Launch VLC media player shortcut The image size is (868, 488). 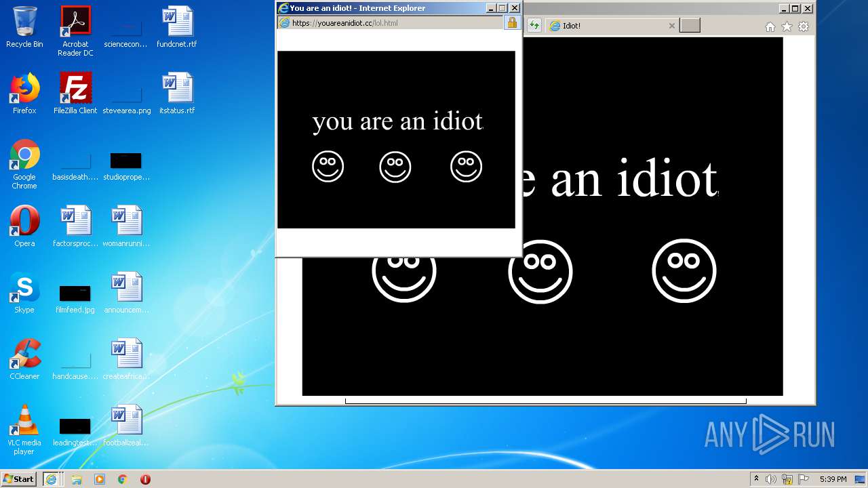coord(24,430)
